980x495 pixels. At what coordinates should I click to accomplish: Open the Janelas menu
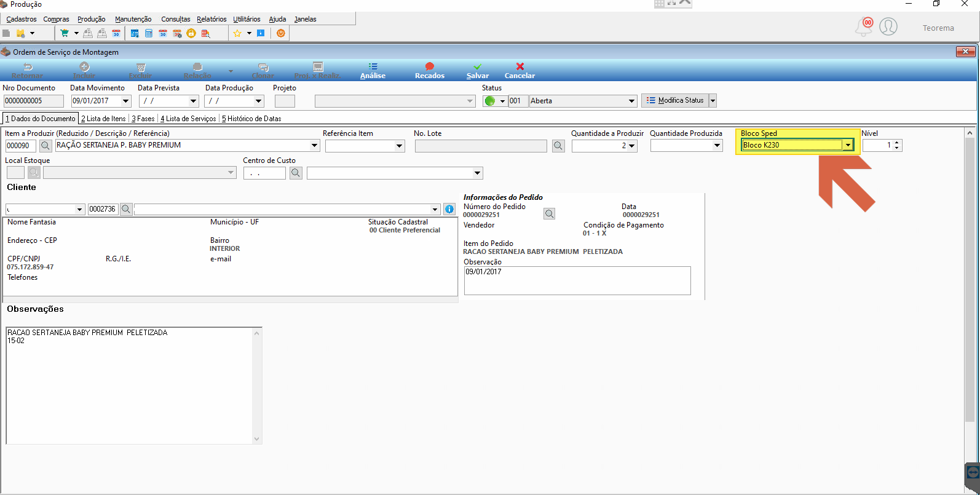tap(305, 19)
